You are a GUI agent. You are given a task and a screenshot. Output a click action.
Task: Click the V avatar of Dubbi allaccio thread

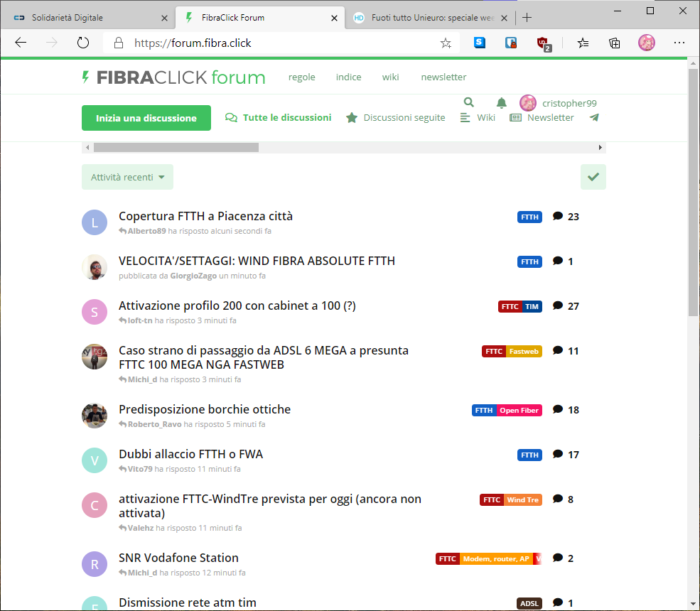click(x=95, y=460)
